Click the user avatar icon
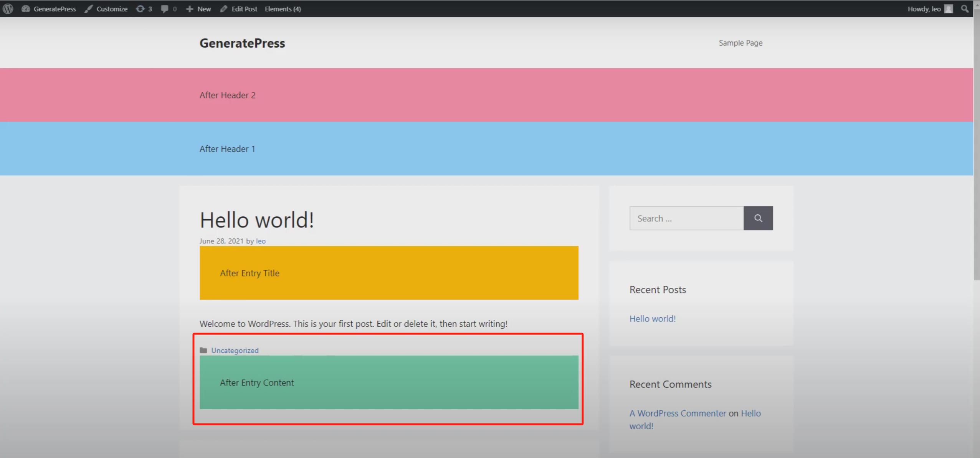 949,8
